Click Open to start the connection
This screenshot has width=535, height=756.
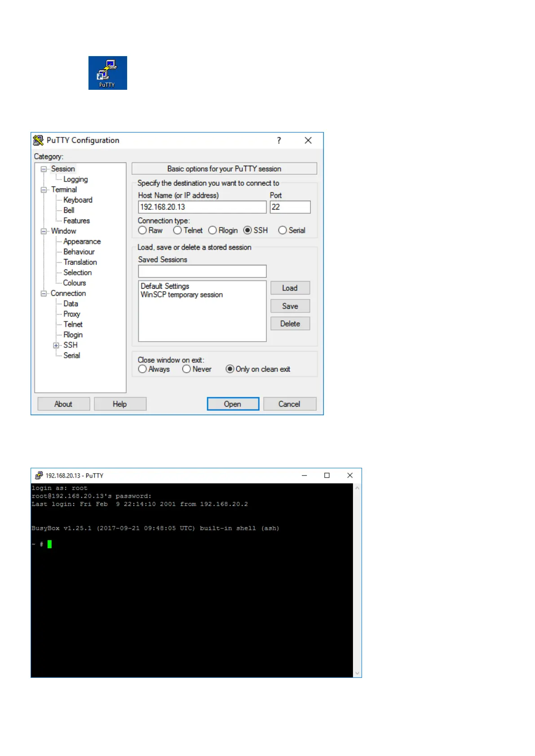coord(233,404)
